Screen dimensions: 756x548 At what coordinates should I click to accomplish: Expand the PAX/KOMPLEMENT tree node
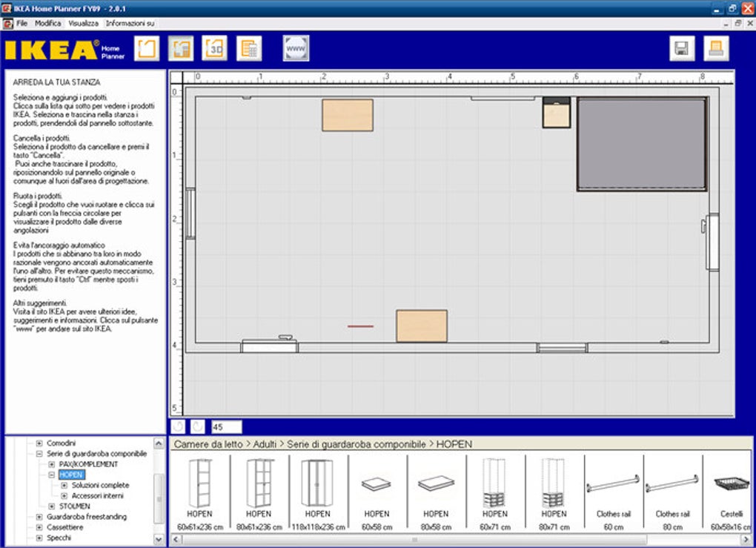(x=52, y=464)
